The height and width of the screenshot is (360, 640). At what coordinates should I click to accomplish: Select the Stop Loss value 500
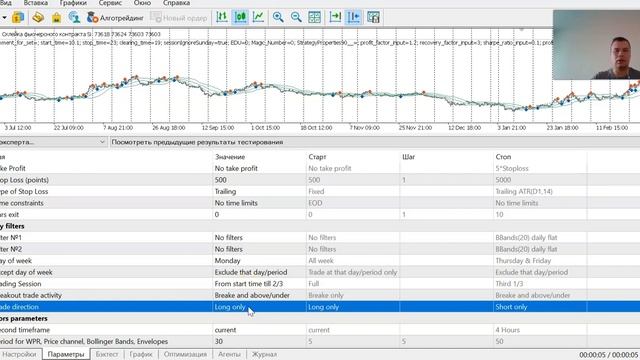[259, 180]
